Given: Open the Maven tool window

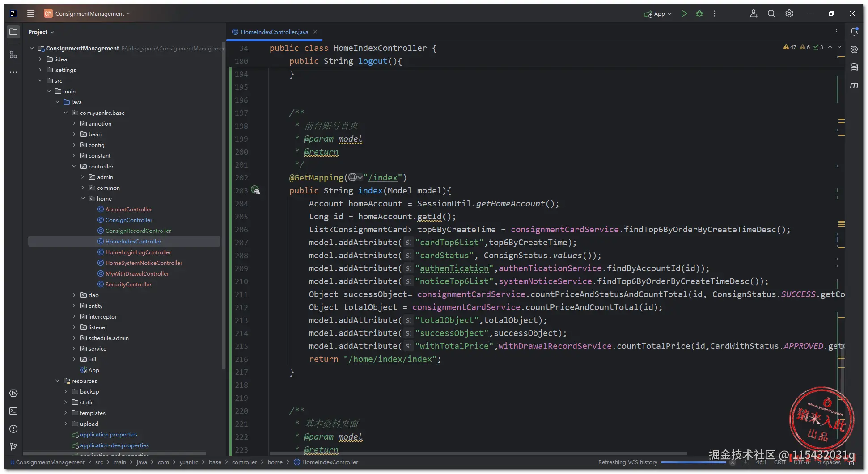Looking at the screenshot, I should tap(854, 85).
